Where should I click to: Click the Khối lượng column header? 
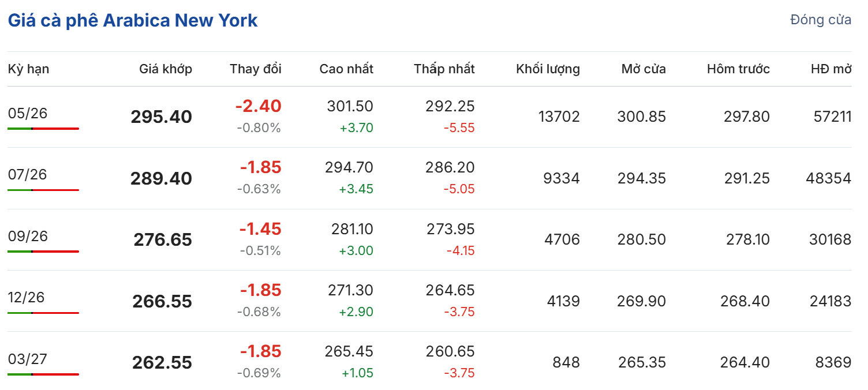pyautogui.click(x=548, y=69)
